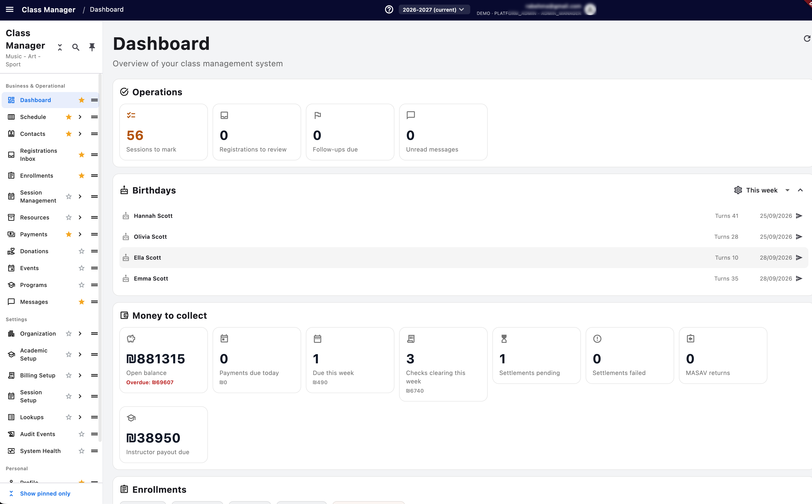812x504 pixels.
Task: Open the Instructor payout due card
Action: [x=163, y=434]
